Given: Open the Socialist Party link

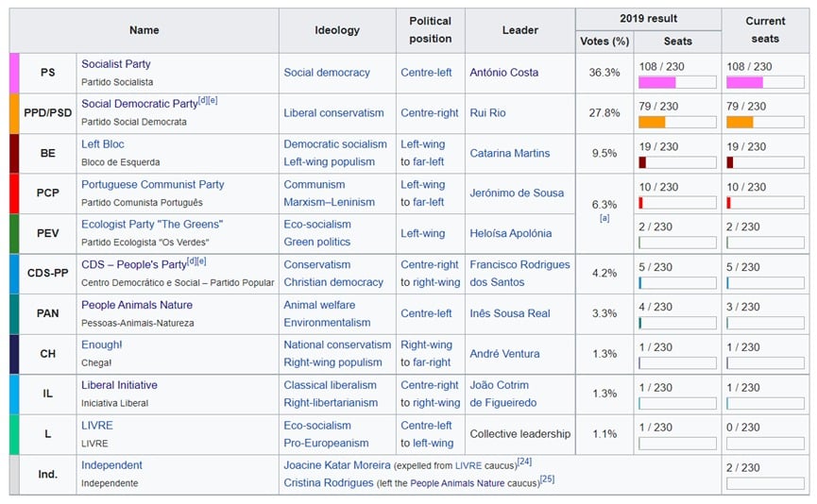Looking at the screenshot, I should [x=115, y=64].
